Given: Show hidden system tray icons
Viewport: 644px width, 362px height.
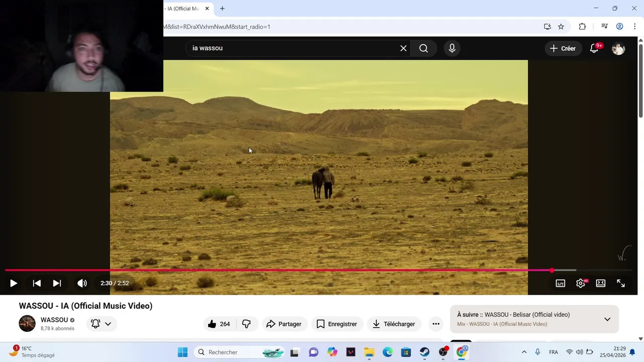Looking at the screenshot, I should coord(524,352).
